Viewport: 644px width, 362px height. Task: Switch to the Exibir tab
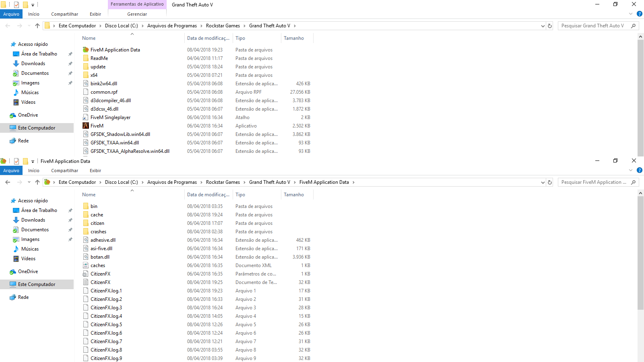95,14
